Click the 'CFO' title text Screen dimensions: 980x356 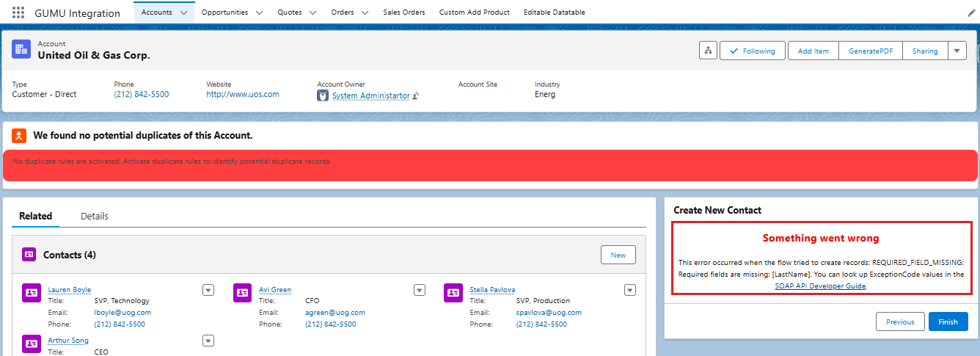[x=312, y=300]
